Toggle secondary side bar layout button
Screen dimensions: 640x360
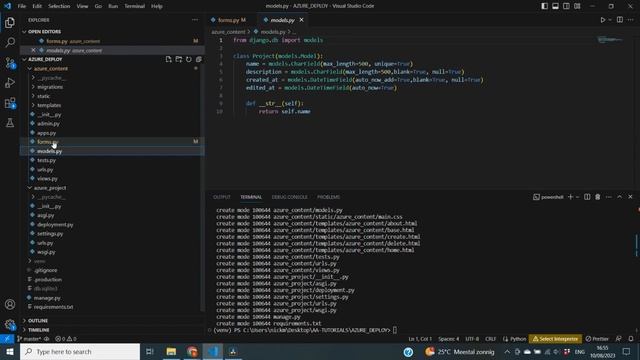[567, 6]
